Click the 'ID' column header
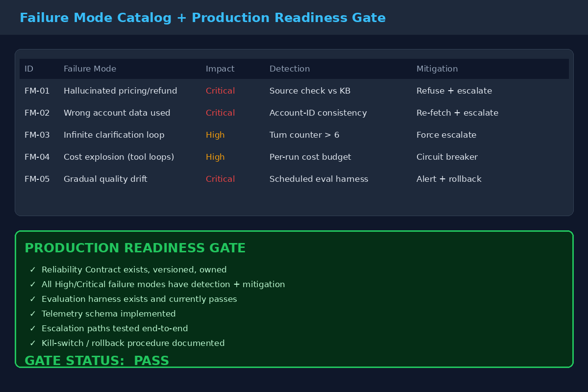Screen dimensions: 588x392 pyautogui.click(x=29, y=69)
